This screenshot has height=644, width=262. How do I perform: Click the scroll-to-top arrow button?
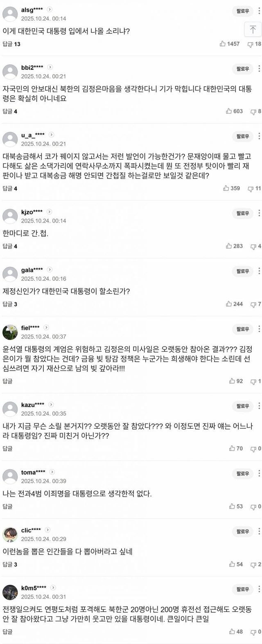[x=253, y=29]
